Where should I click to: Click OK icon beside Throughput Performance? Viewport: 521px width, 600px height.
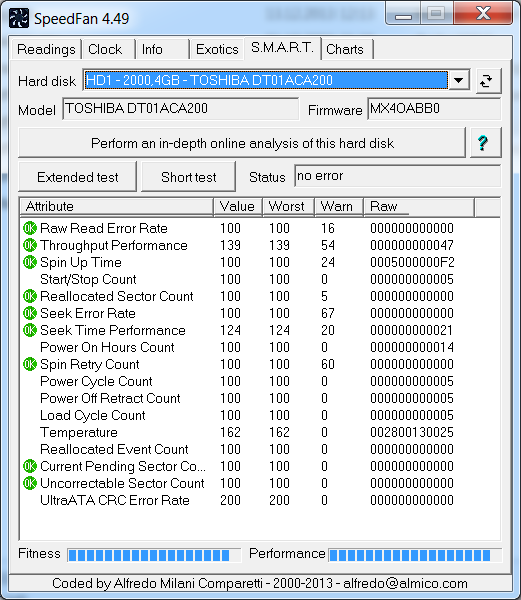(29, 245)
